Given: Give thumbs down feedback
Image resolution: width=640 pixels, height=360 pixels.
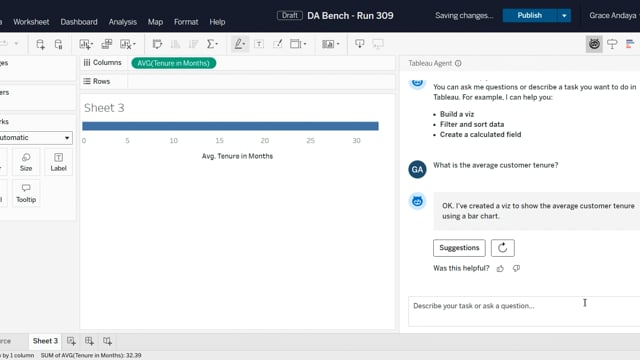Looking at the screenshot, I should [516, 268].
